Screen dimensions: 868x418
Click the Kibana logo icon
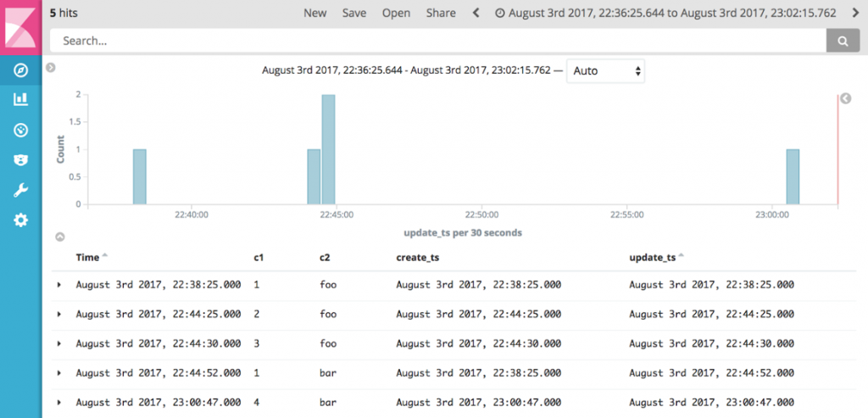20,26
